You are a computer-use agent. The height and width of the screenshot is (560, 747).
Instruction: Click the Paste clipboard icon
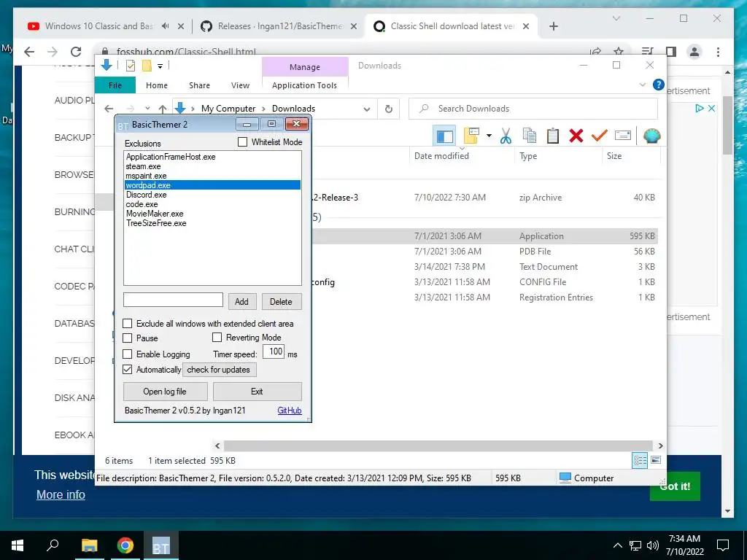(x=553, y=136)
